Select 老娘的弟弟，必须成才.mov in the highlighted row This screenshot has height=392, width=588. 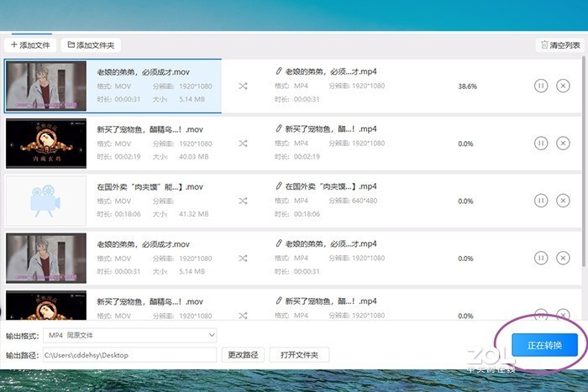pos(144,72)
